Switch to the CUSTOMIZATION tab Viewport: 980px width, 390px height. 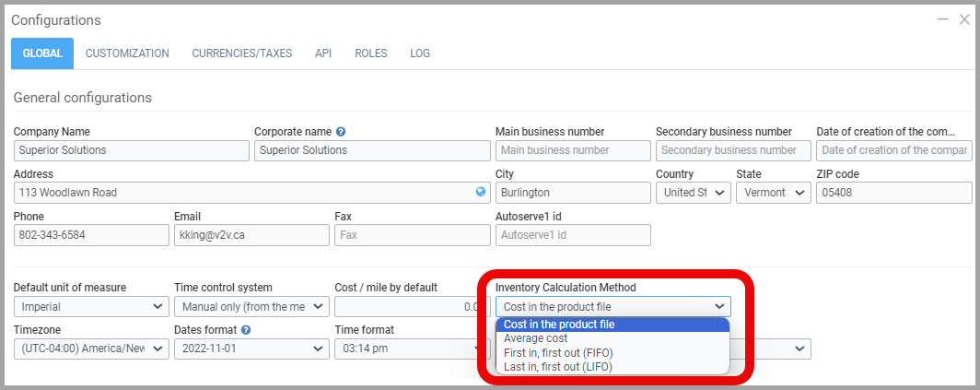click(x=127, y=53)
